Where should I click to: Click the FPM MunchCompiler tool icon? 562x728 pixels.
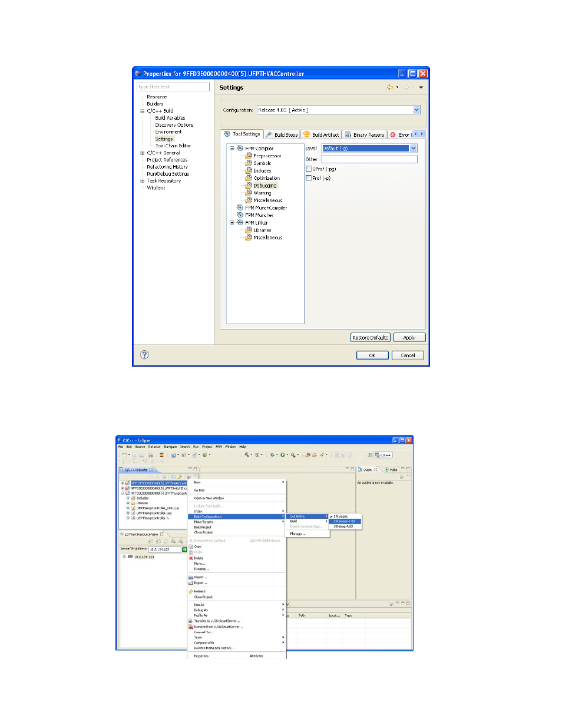click(x=240, y=207)
